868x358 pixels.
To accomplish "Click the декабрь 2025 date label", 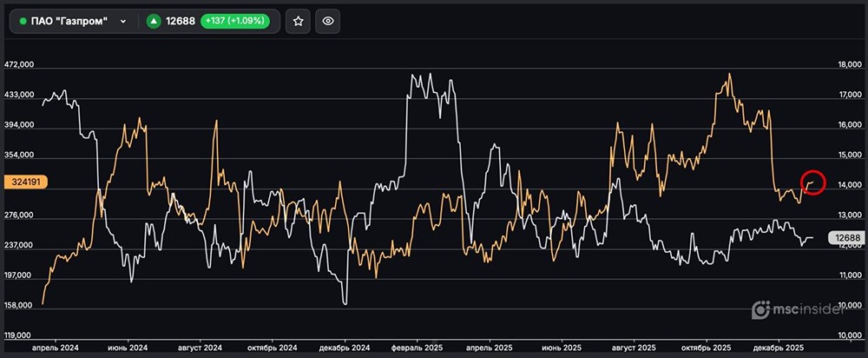I will [x=779, y=348].
